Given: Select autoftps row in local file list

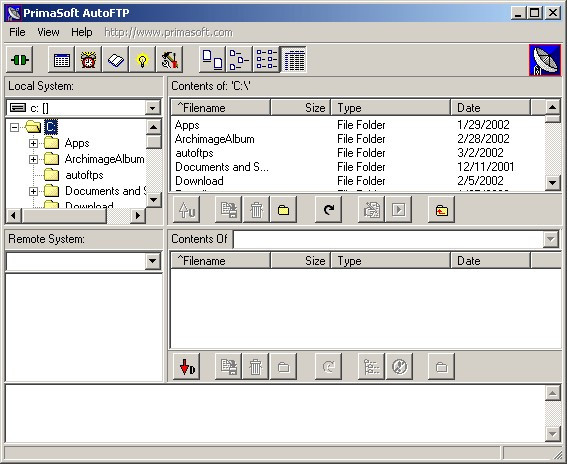Looking at the screenshot, I should [x=358, y=153].
